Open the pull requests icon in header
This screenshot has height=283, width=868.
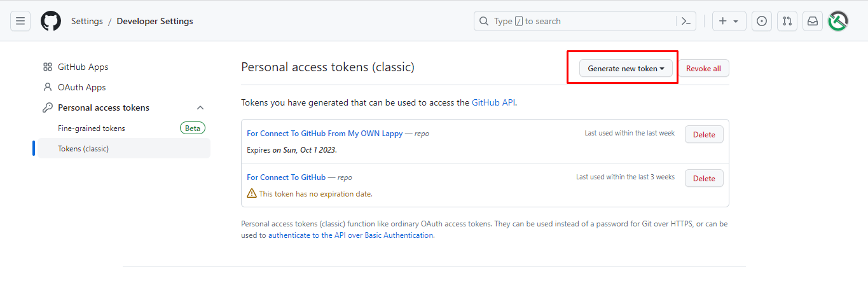[787, 21]
